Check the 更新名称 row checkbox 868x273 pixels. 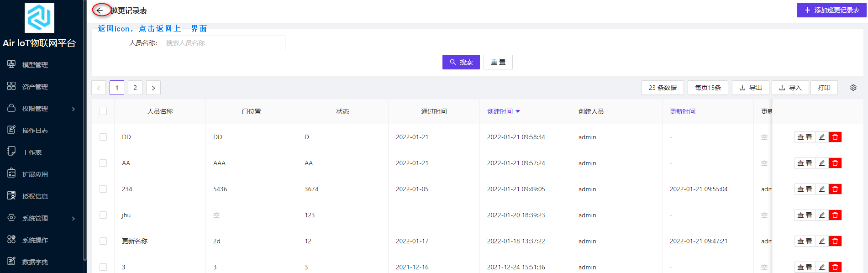103,241
